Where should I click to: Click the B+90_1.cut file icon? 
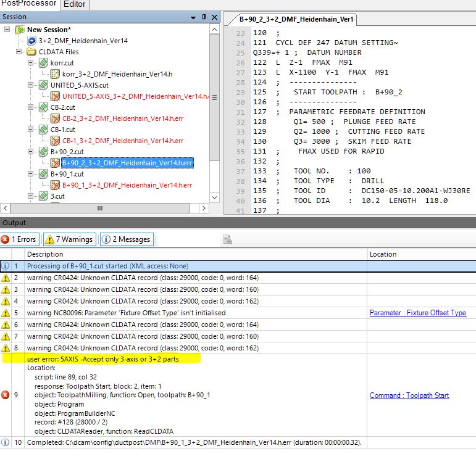click(43, 174)
